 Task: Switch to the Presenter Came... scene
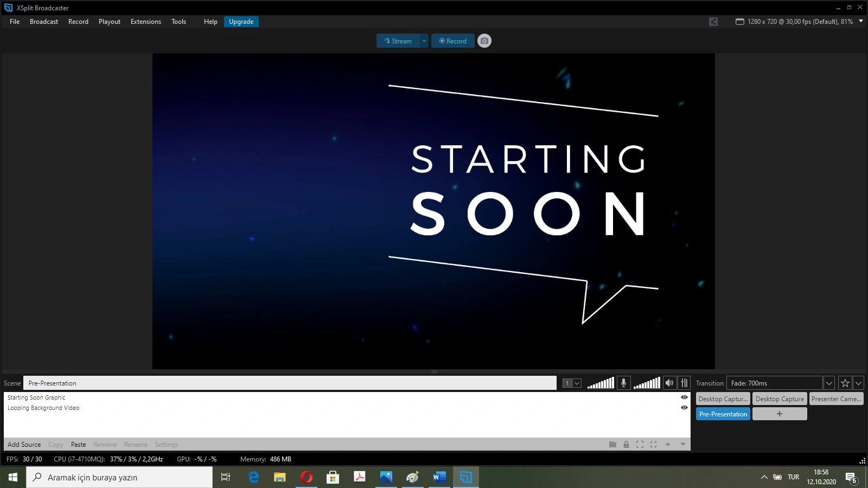point(837,399)
